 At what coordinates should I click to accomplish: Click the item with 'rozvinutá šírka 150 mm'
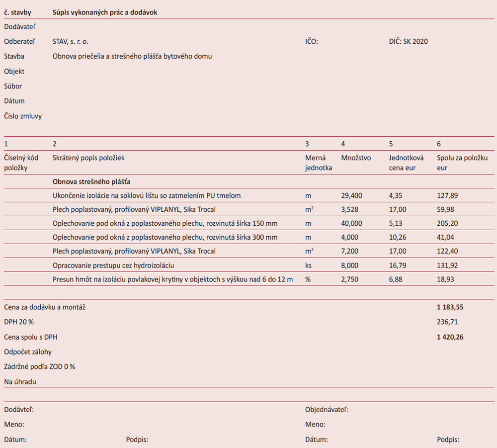(x=165, y=224)
